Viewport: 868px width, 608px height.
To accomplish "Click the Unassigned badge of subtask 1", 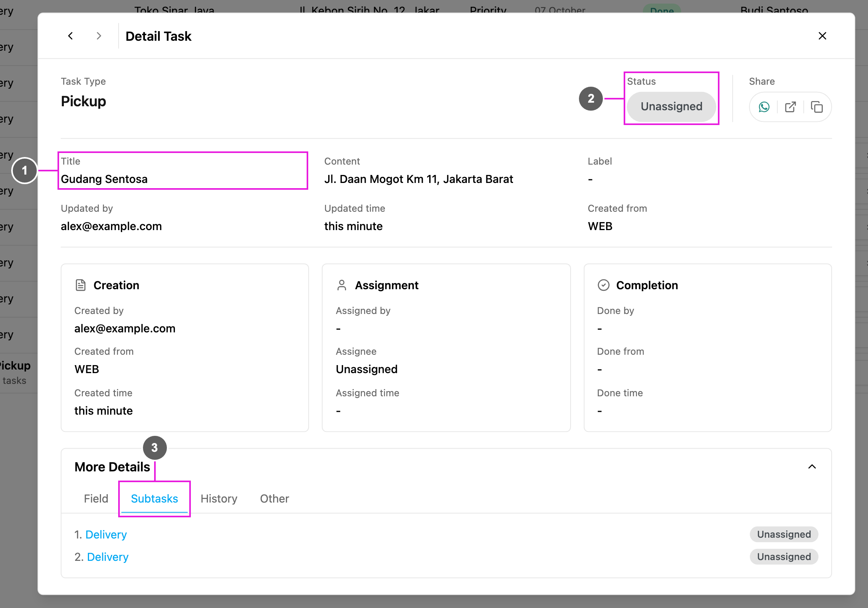I will (784, 534).
